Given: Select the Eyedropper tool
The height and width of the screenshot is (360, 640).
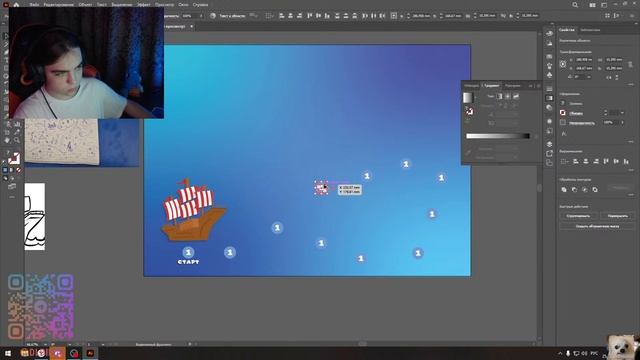Looking at the screenshot, I should click(x=17, y=132).
